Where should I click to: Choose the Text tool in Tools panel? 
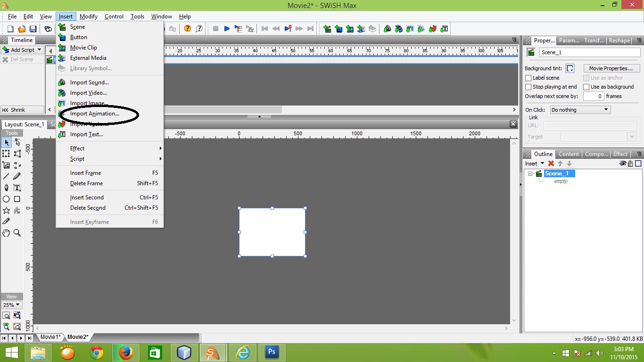pyautogui.click(x=17, y=188)
